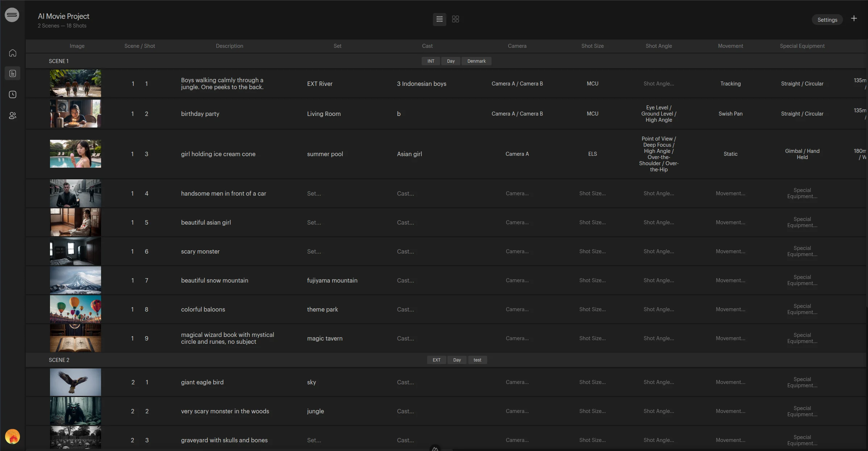Edit Set field for scary monster shot
868x451 pixels.
[x=314, y=251]
